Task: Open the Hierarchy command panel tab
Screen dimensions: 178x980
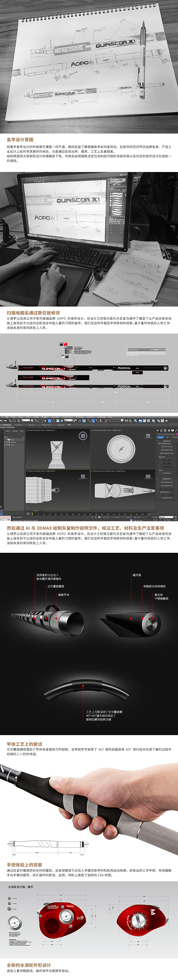Action: (x=165, y=430)
